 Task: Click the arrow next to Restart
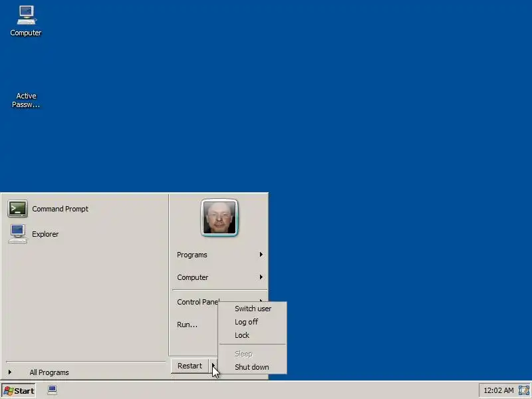click(213, 366)
